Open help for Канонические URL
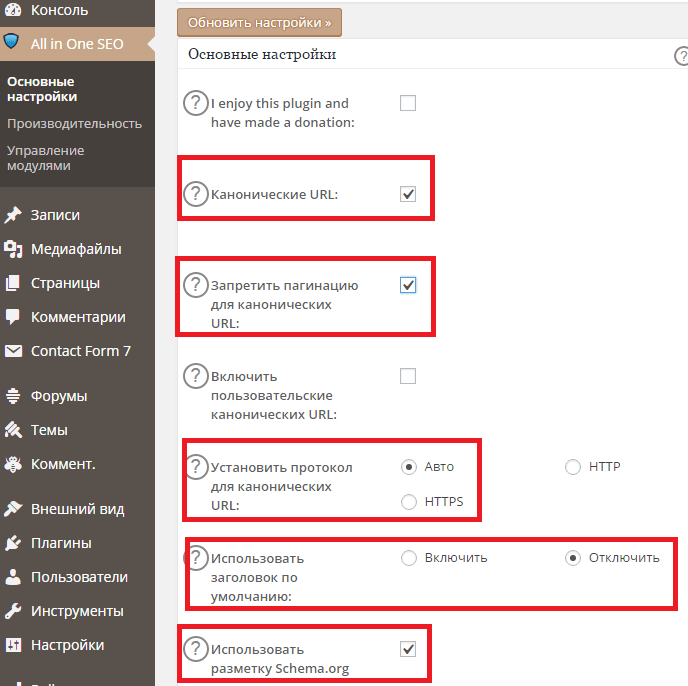This screenshot has width=688, height=686. coord(196,194)
